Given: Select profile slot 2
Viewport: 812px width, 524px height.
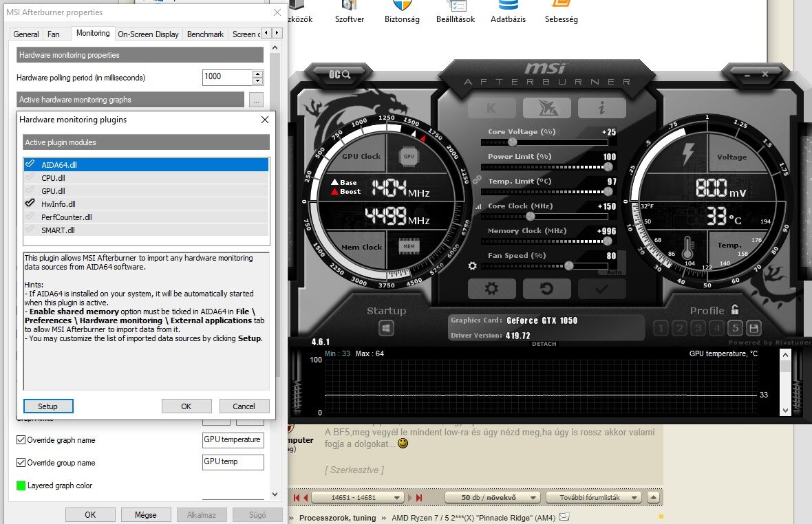Looking at the screenshot, I should coord(679,328).
